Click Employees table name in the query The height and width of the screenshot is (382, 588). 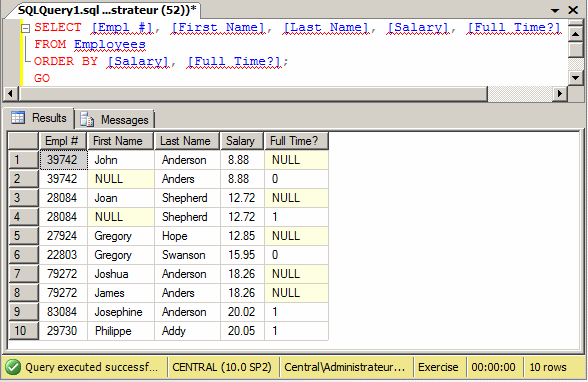(110, 44)
